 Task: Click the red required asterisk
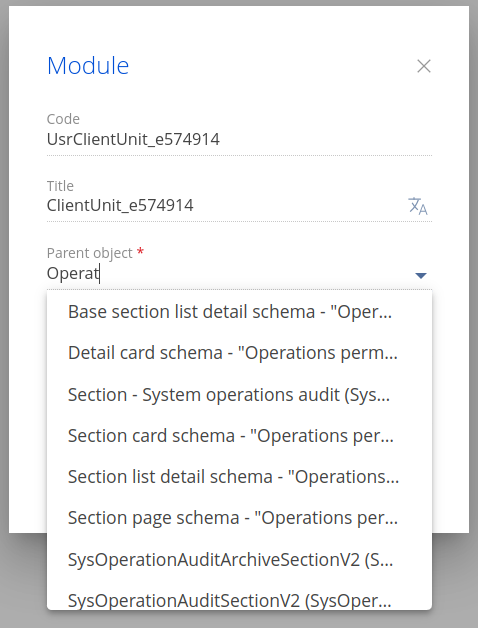tap(140, 252)
